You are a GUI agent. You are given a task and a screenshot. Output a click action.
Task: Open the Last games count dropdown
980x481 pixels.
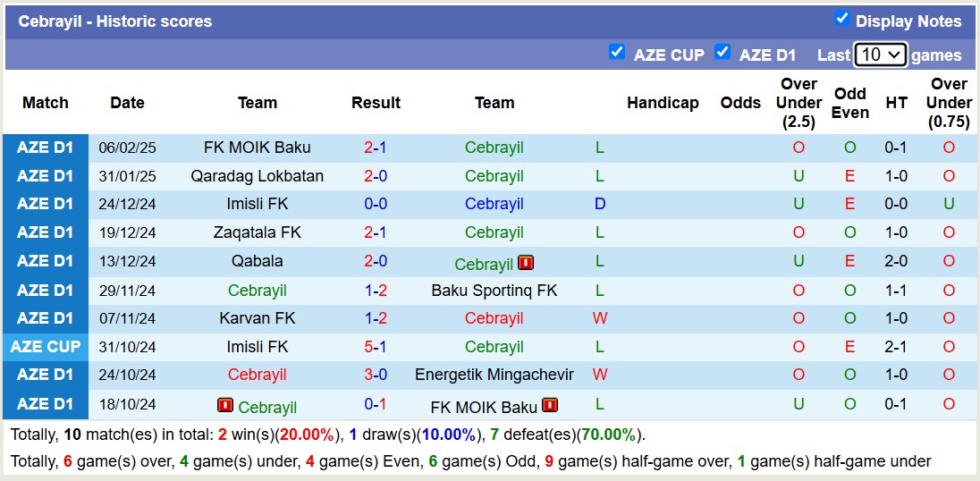(x=880, y=55)
